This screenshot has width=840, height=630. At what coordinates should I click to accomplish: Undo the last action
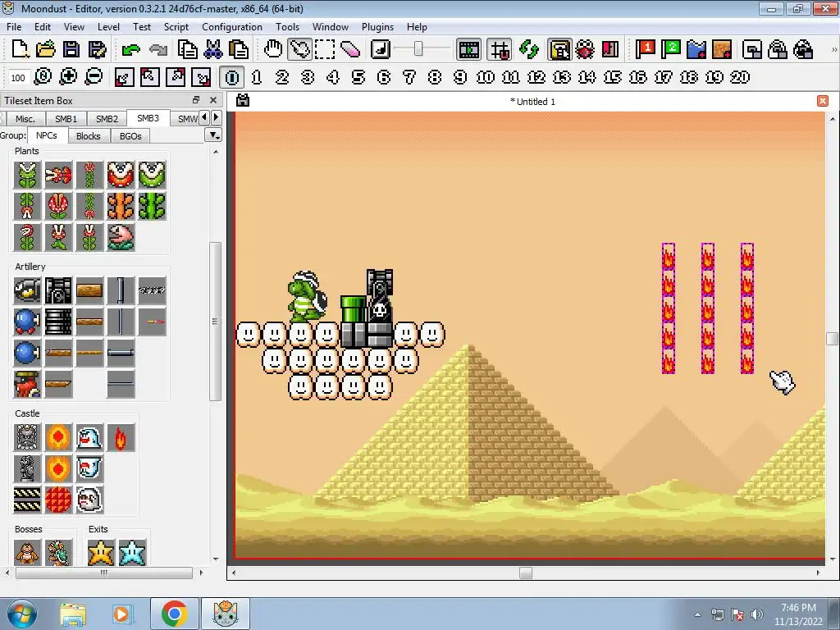[130, 50]
